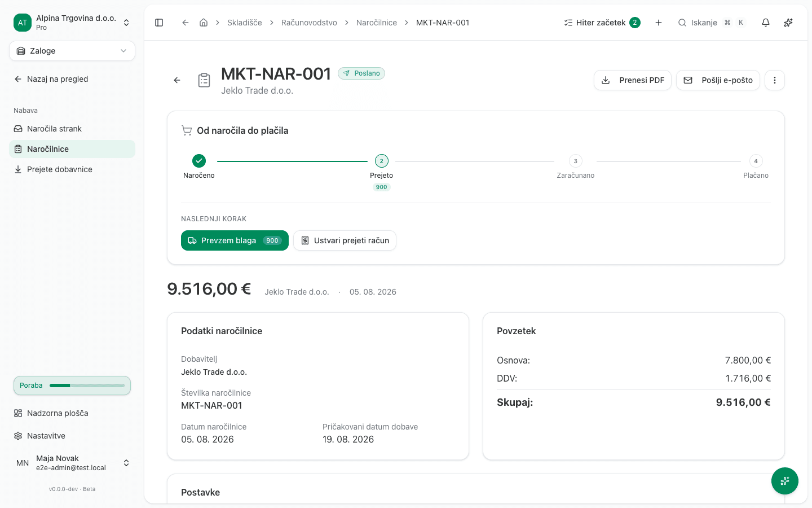
Task: Click the sparkle assistant icon in top bar
Action: [788, 23]
